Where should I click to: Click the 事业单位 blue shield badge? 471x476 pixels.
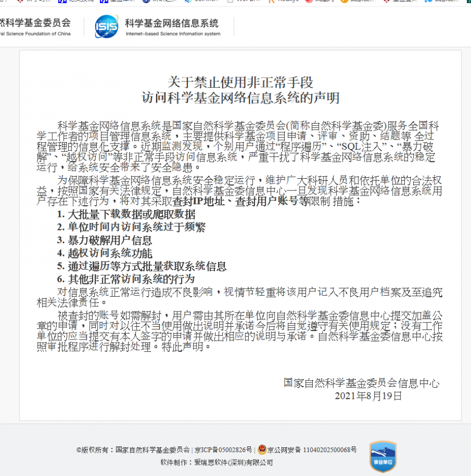[x=383, y=456]
